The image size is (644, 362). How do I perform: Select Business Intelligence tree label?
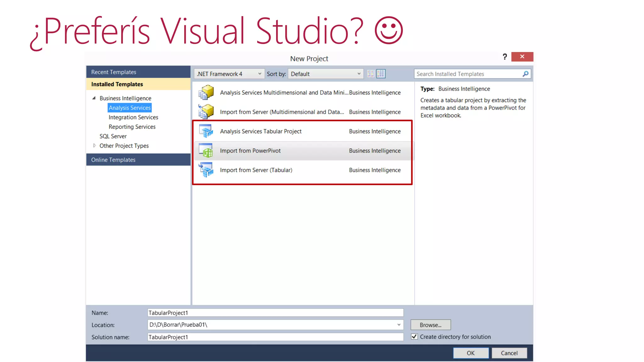click(125, 98)
